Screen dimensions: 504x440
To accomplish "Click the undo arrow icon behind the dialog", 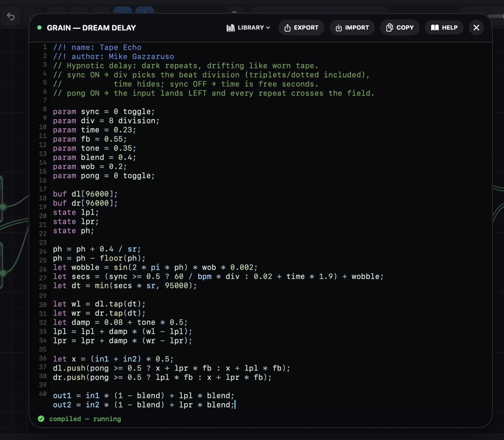I will (x=11, y=16).
